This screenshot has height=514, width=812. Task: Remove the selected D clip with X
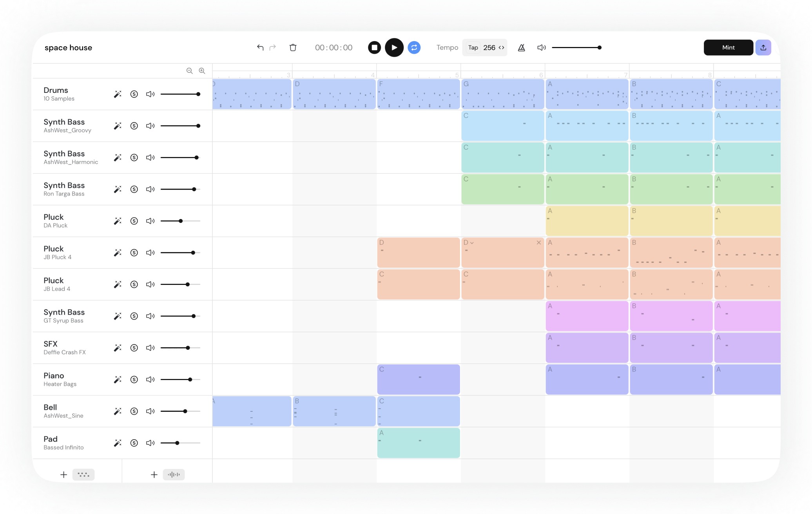[539, 243]
